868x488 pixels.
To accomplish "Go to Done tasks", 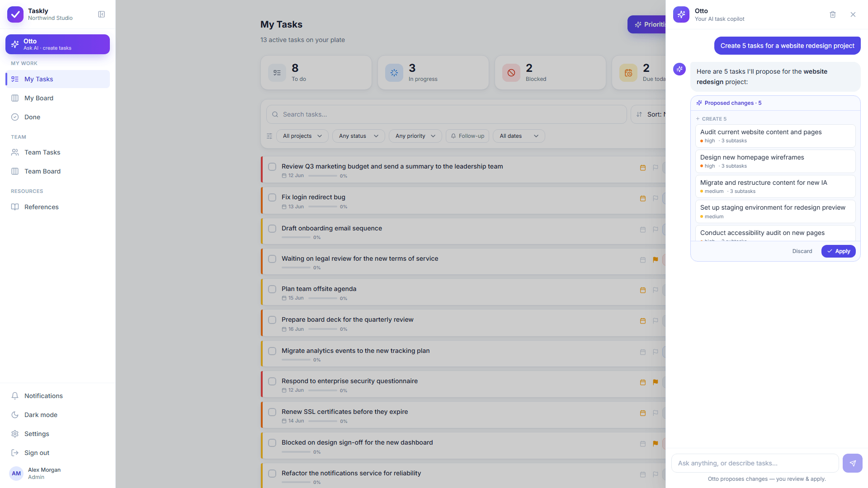I will coord(57,117).
